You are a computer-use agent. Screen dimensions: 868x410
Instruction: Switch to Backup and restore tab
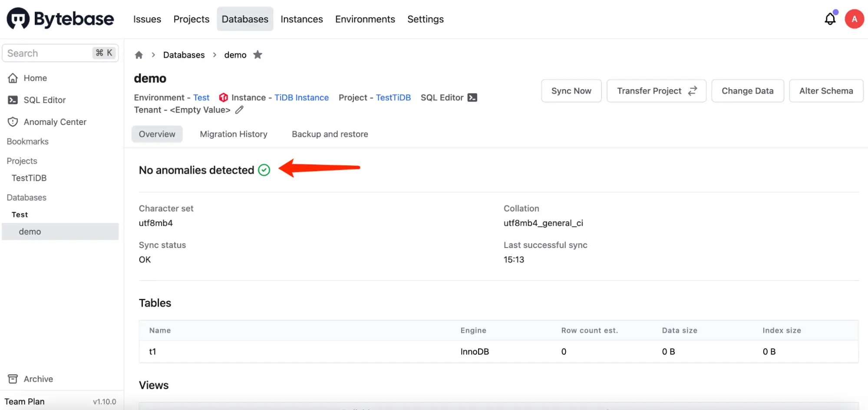(x=330, y=134)
